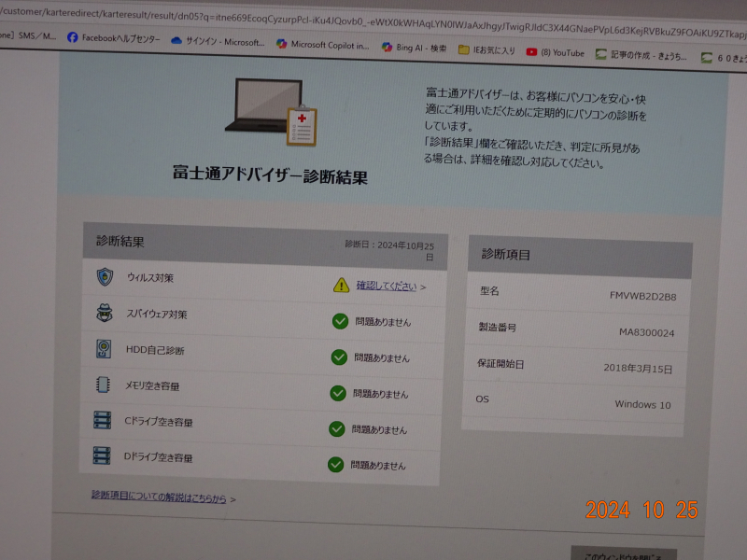
Task: Click green check for HDD自己診断
Action: tap(339, 357)
